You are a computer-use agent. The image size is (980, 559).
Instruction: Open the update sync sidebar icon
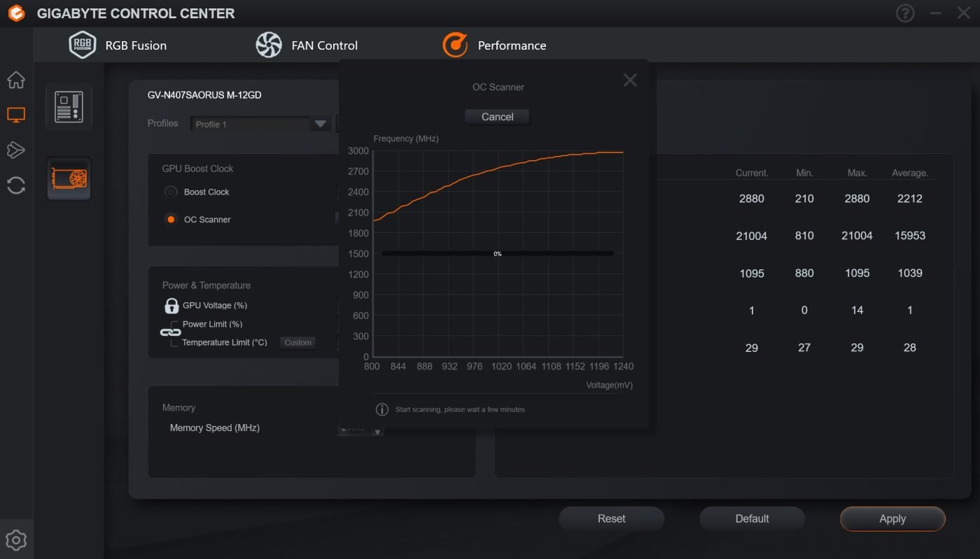tap(16, 185)
